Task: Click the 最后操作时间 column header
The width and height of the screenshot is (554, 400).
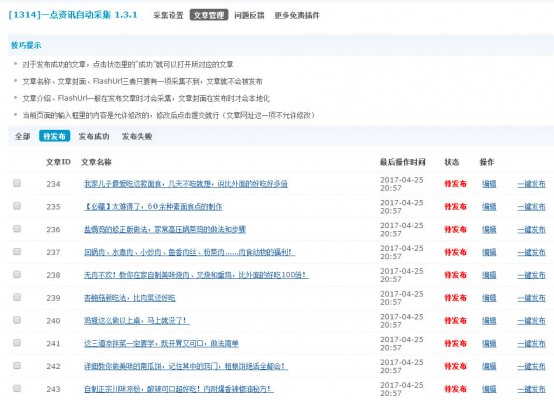Action: point(403,162)
